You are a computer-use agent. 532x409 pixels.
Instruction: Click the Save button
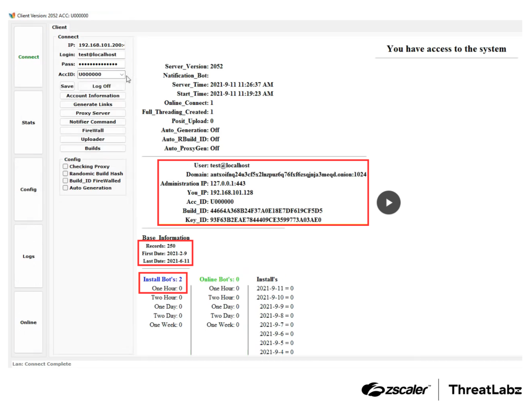click(x=67, y=86)
